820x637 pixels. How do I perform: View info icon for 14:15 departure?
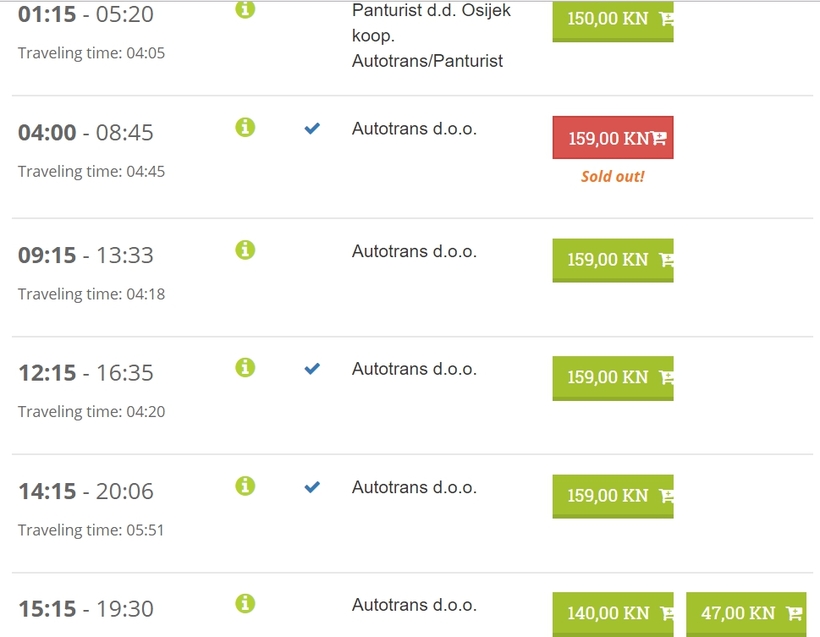[245, 486]
